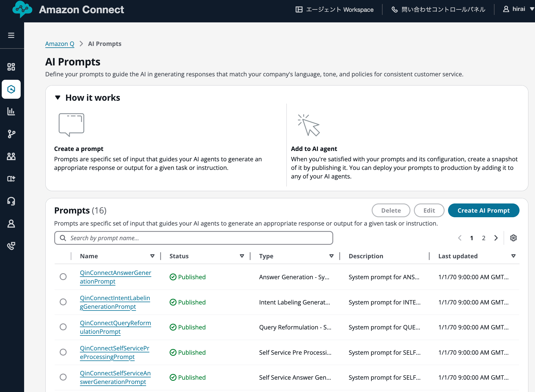Select QinConnectSelfServicePreProcessingPrompt radio button
The image size is (535, 392).
pos(63,352)
